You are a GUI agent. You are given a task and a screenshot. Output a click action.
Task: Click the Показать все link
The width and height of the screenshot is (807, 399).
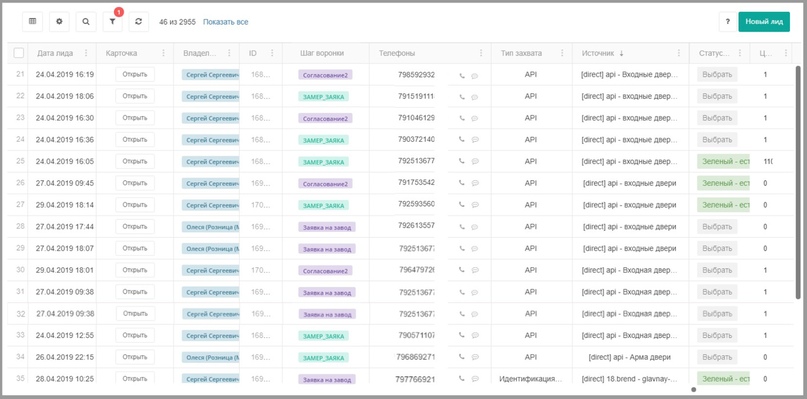coord(225,22)
